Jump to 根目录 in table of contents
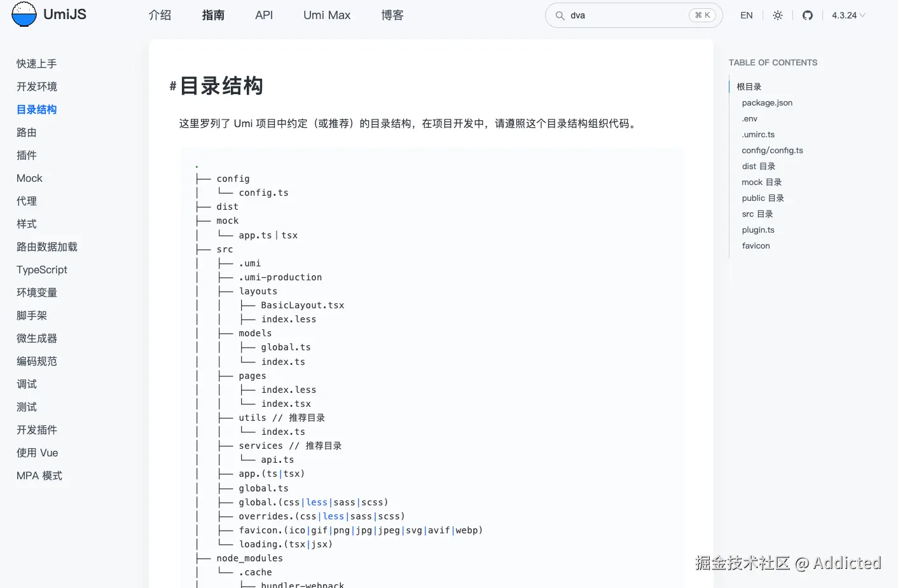 (749, 86)
